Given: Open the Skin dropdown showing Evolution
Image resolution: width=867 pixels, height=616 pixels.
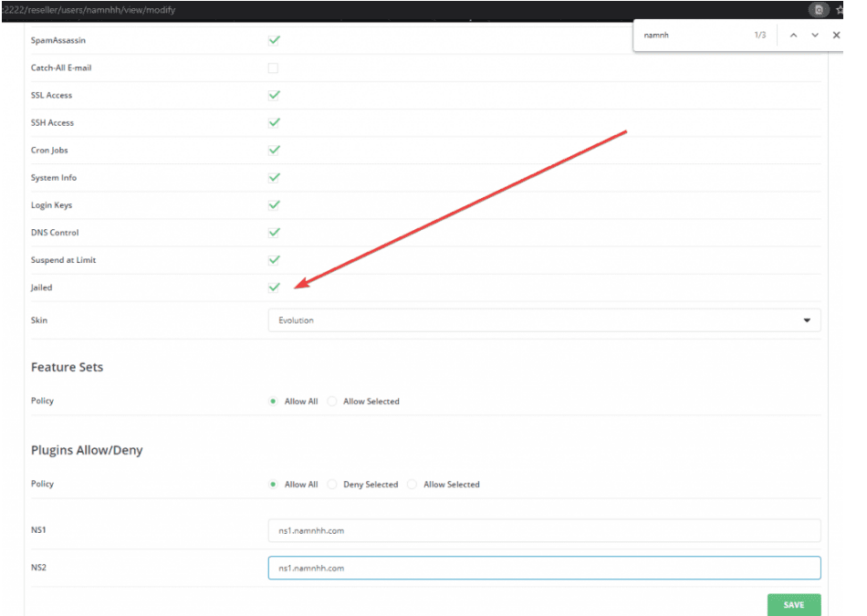Looking at the screenshot, I should click(544, 320).
